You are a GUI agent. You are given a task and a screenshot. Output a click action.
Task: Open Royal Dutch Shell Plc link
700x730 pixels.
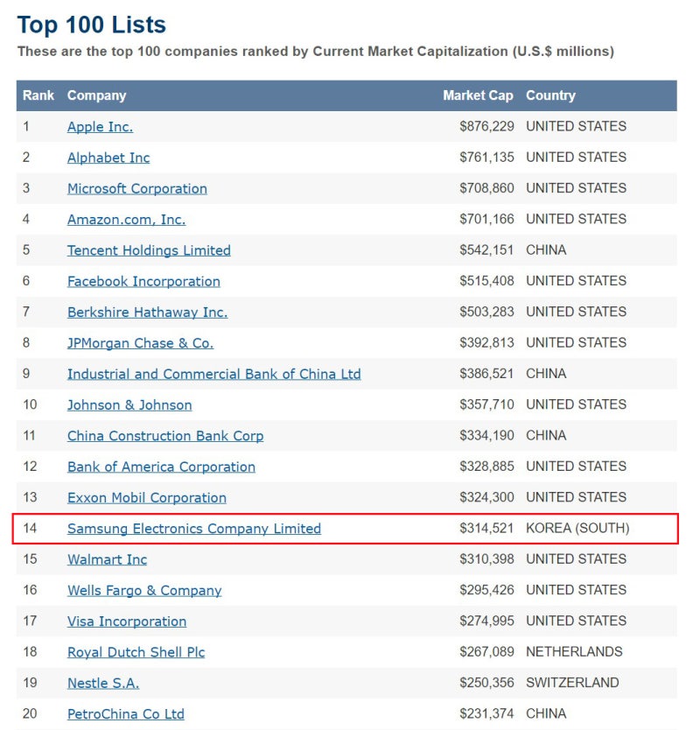pyautogui.click(x=136, y=652)
